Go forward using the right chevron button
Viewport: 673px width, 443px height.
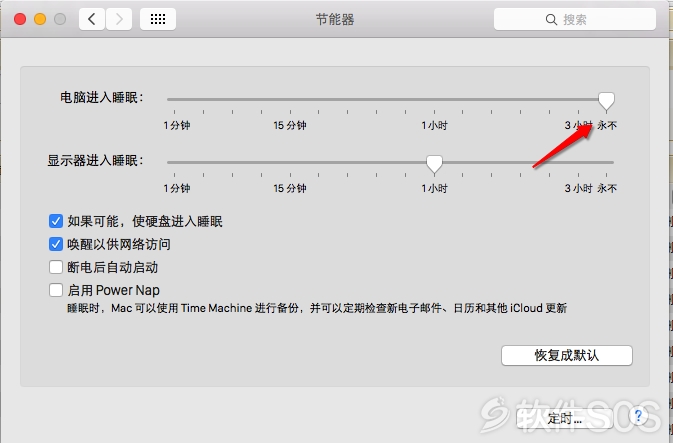119,19
